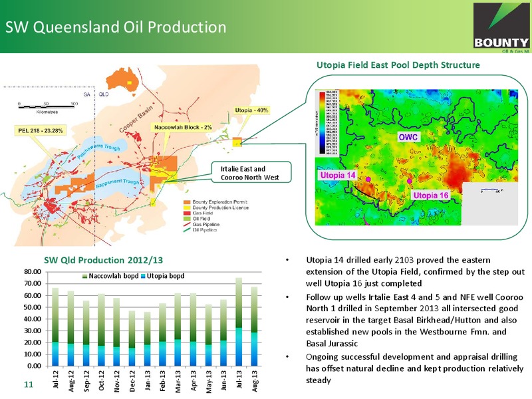Click the Oil Field legend swatch
Screen dimensions: 532x399
coord(187,219)
